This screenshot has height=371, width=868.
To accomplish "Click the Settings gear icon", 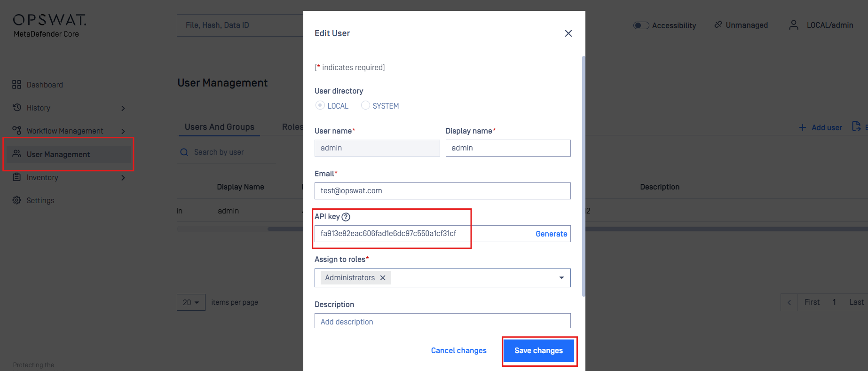I will (x=17, y=200).
